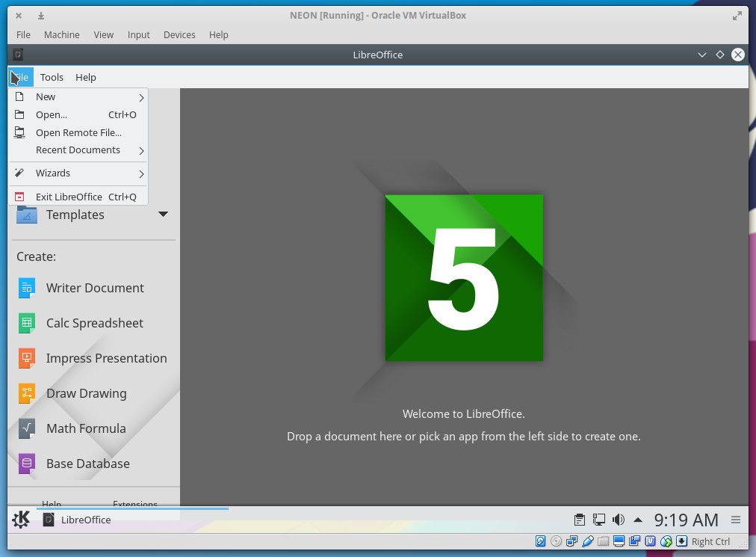Image resolution: width=756 pixels, height=557 pixels.
Task: Click VirtualBox recording screens status icon
Action: coord(634,541)
